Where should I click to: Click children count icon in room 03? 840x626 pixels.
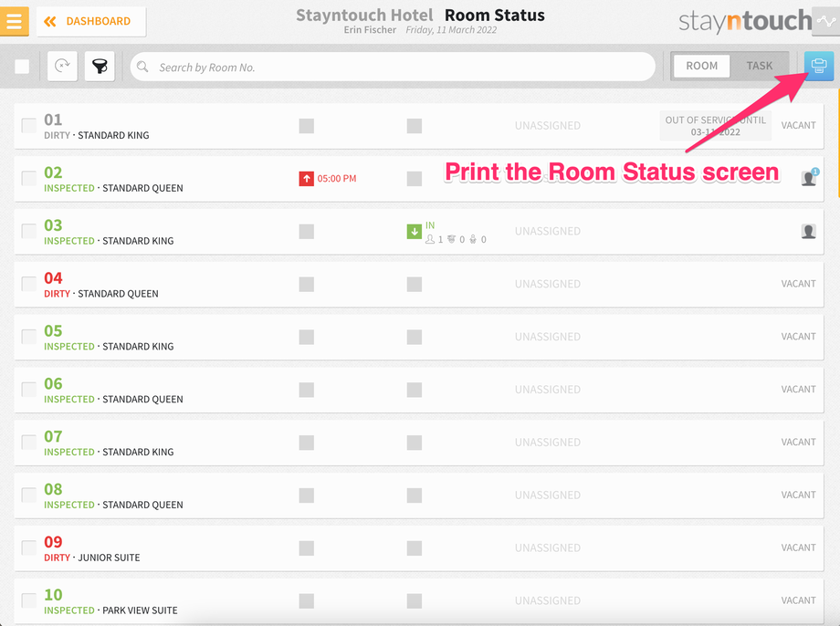(451, 239)
